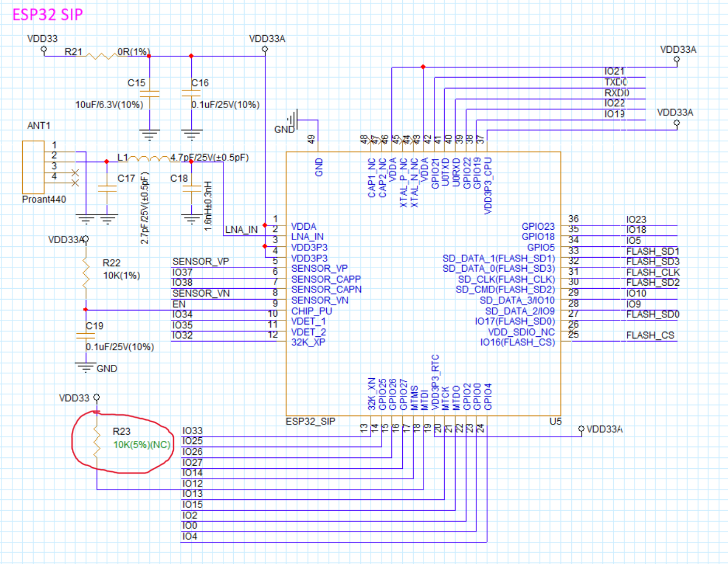The width and height of the screenshot is (728, 564).
Task: Click the GND symbol beside pin 49
Action: pyautogui.click(x=293, y=121)
